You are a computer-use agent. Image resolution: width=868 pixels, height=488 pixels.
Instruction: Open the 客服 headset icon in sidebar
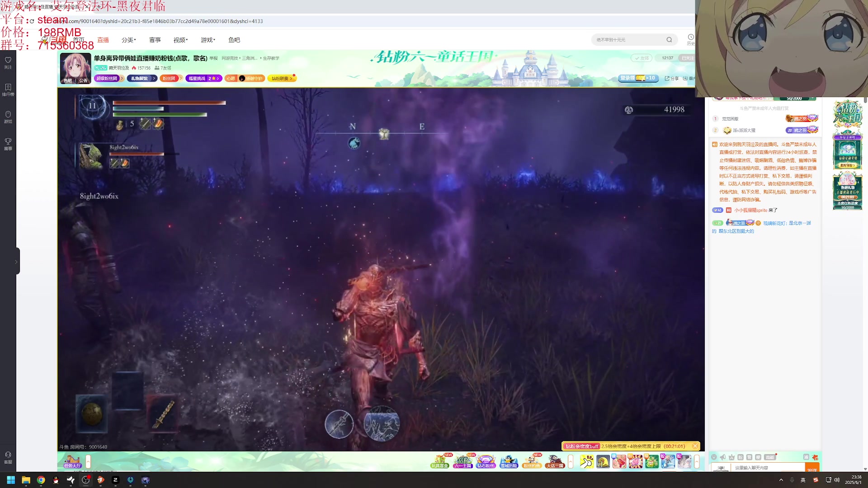8,457
